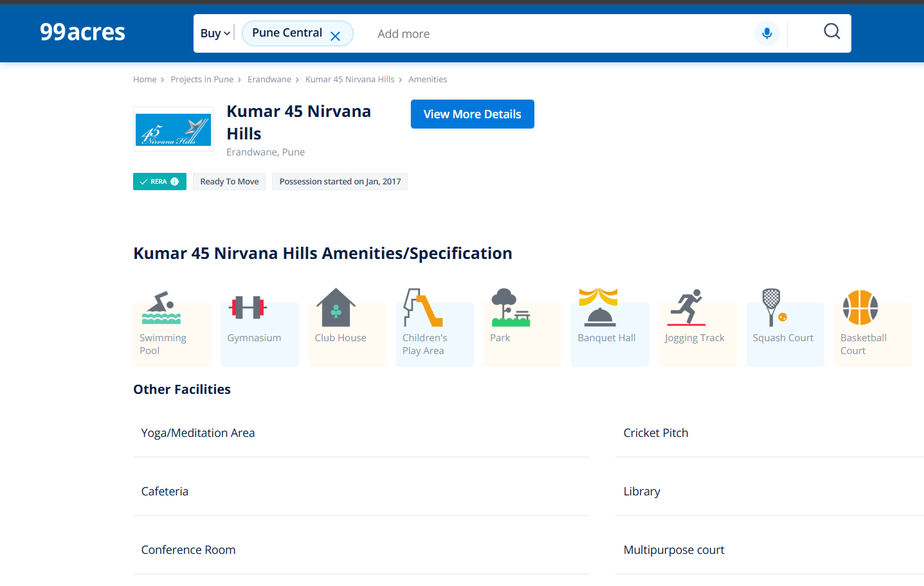Open Projects in Pune breadcrumb
The width and height of the screenshot is (924, 586).
click(x=202, y=80)
